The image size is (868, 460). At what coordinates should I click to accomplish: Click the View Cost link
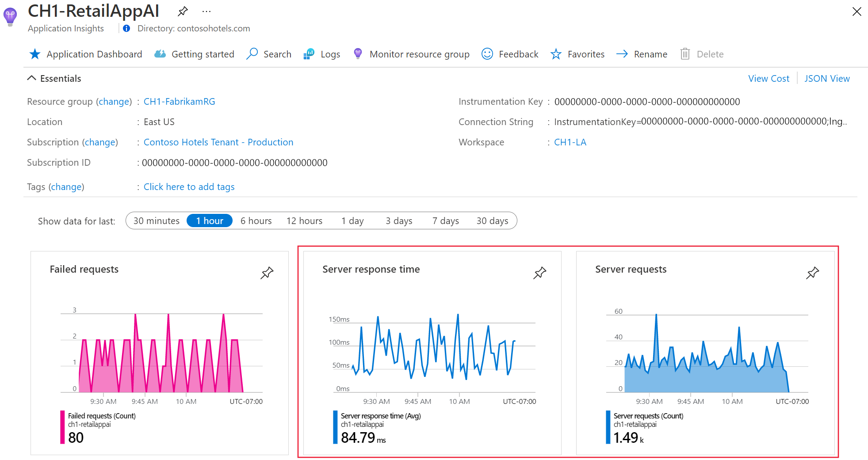pos(769,78)
